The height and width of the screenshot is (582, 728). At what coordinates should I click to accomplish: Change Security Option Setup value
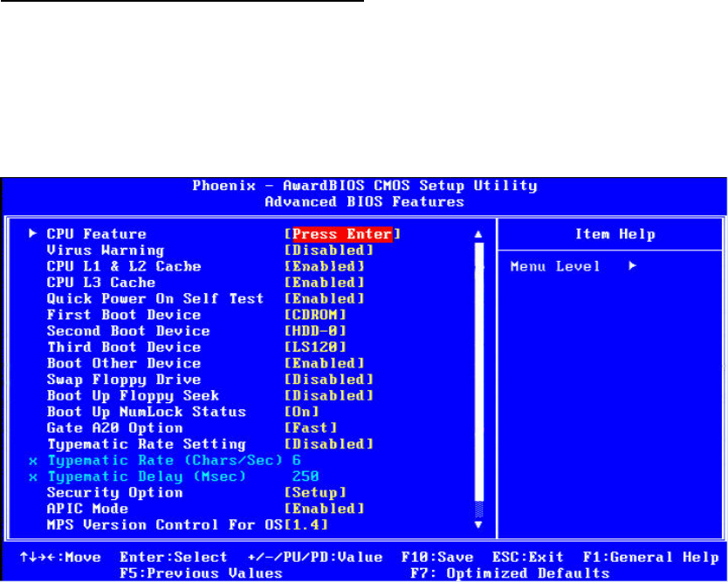315,492
